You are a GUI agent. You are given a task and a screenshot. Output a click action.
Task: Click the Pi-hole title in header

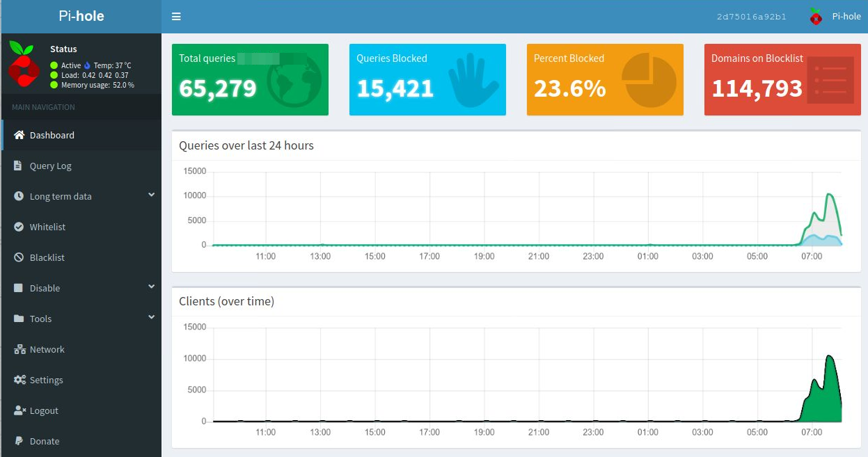81,16
